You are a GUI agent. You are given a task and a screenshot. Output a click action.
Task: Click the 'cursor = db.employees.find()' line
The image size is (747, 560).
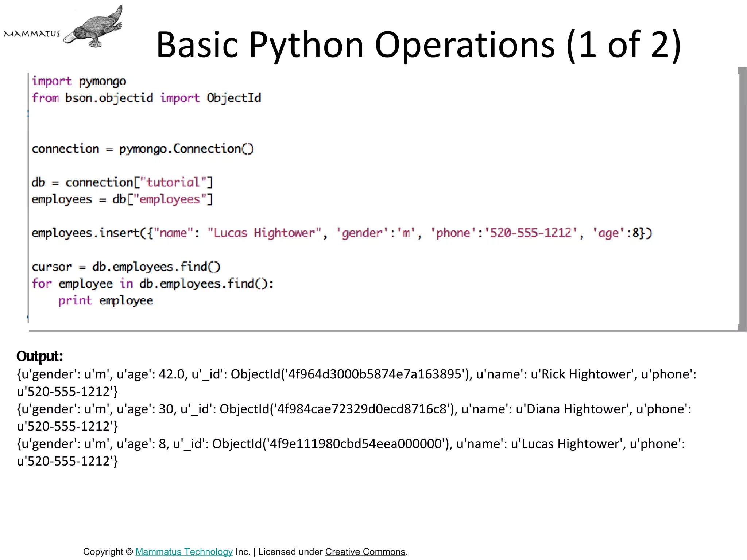tap(126, 267)
